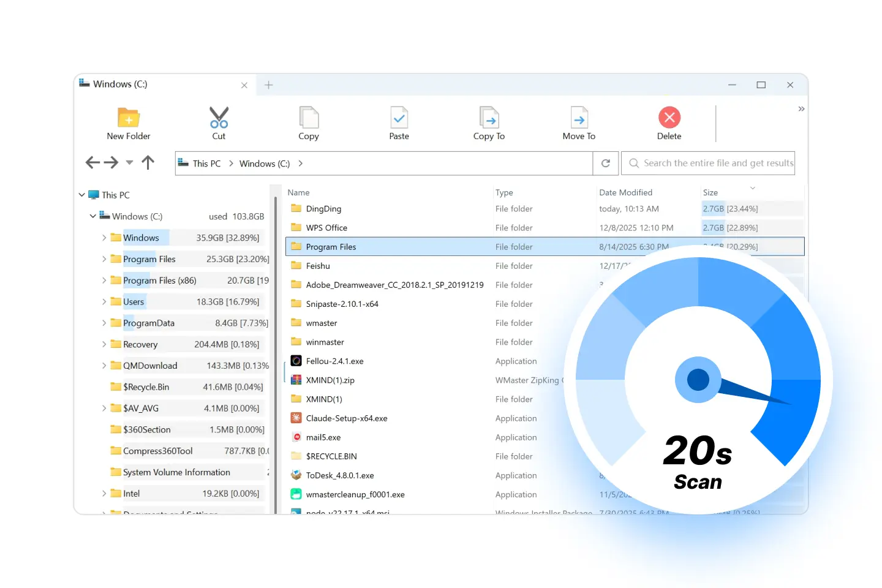Image resolution: width=882 pixels, height=588 pixels.
Task: Open a new tab with the plus button
Action: pos(268,85)
